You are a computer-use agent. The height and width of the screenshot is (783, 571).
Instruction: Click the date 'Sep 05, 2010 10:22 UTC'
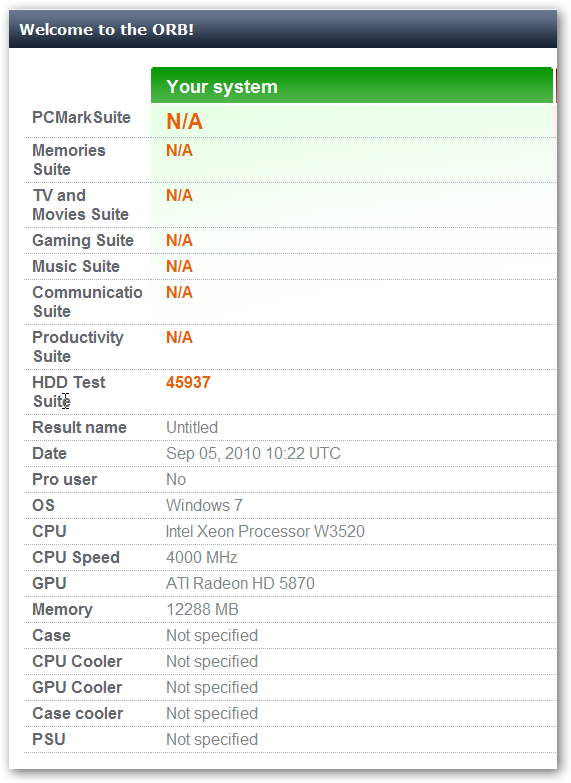[253, 453]
